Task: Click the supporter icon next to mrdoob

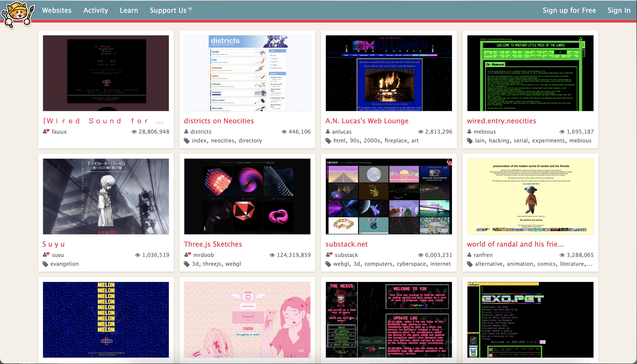Action: tap(188, 254)
